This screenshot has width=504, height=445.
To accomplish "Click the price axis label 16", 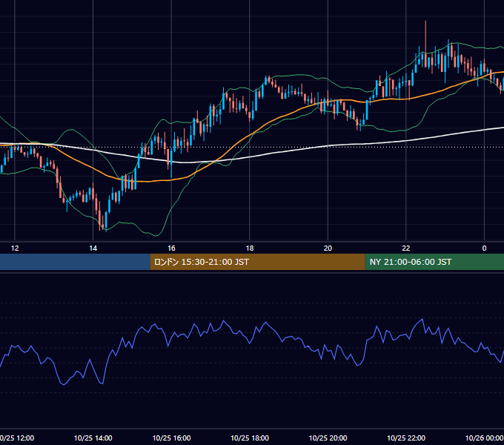I will [171, 248].
